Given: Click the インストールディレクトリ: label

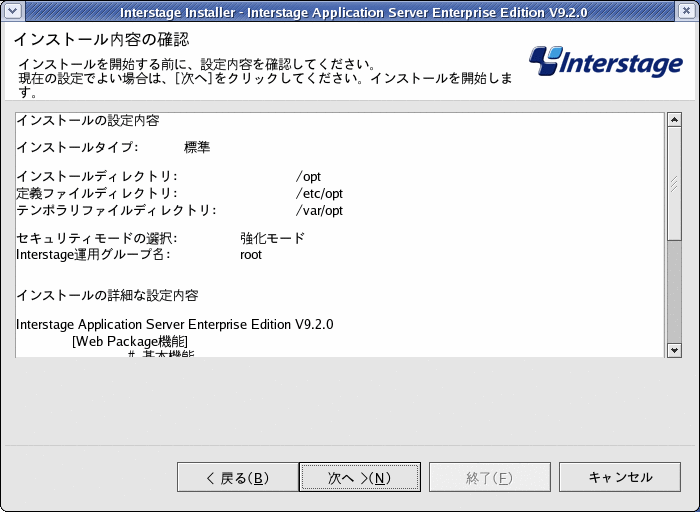Looking at the screenshot, I should click(97, 177).
